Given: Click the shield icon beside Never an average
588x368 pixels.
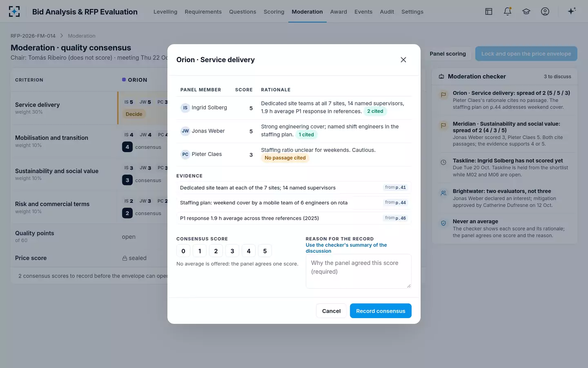Looking at the screenshot, I should 443,223.
